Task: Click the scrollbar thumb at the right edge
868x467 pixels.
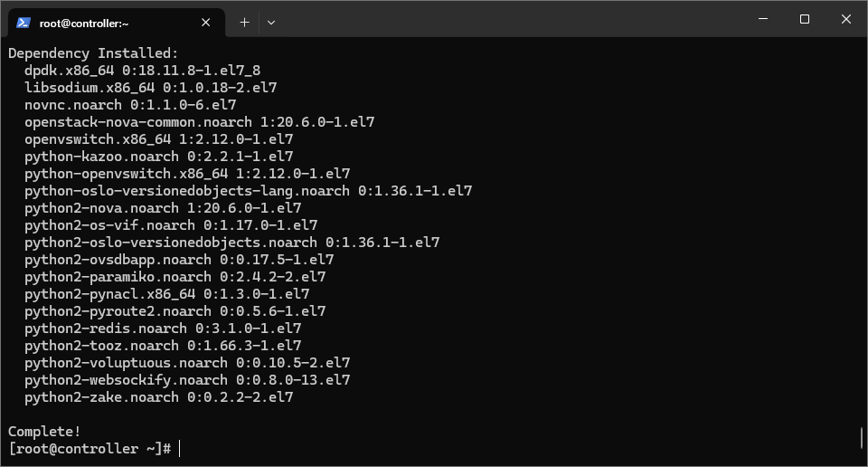Action: click(x=862, y=438)
